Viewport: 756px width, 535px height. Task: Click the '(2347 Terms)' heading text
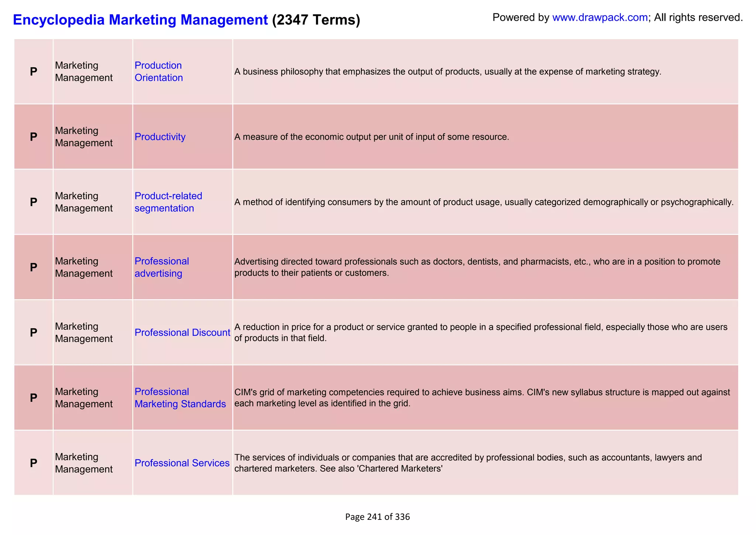pyautogui.click(x=316, y=20)
